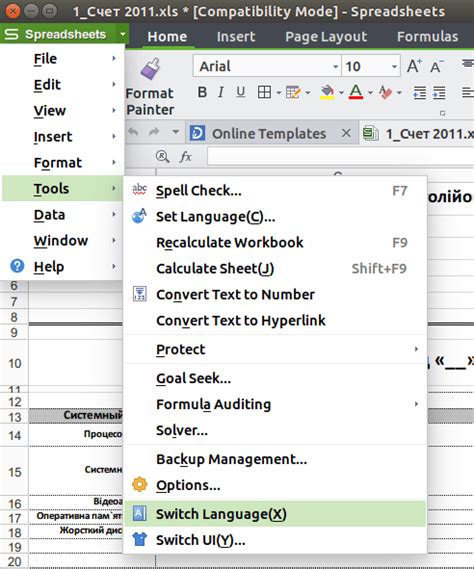Viewport: 474px width, 569px height.
Task: Decrease font size with the smaller A
Action: [x=437, y=67]
